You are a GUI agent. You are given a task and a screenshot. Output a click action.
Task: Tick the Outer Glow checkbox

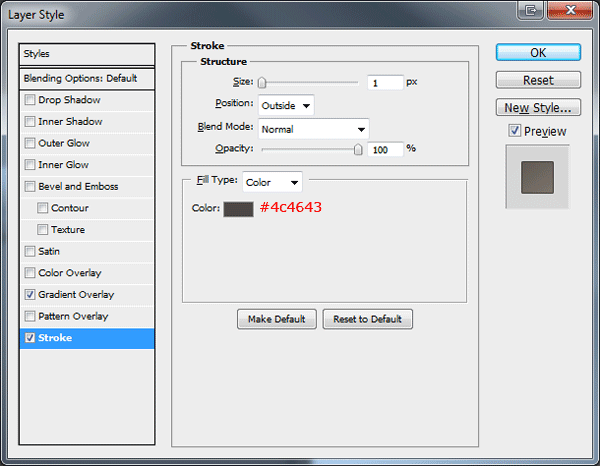point(30,143)
